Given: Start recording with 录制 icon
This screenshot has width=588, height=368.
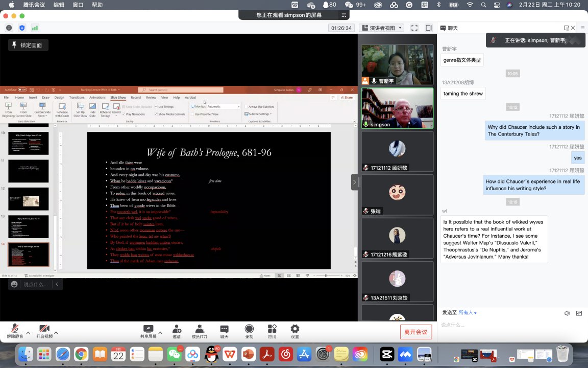Looking at the screenshot, I should (249, 331).
